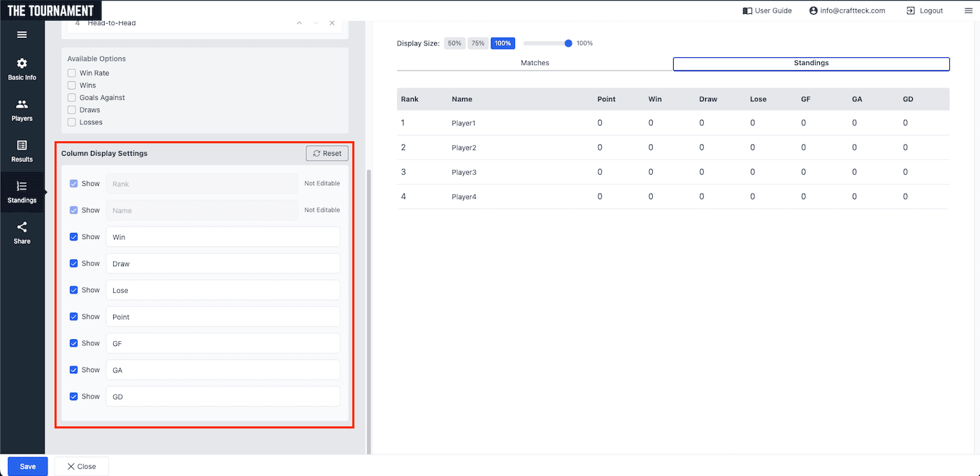Enable the Win Rate option checkbox

click(x=71, y=73)
